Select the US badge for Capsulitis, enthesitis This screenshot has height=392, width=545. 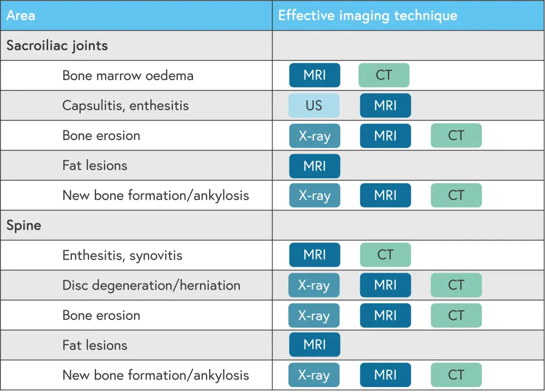tap(314, 105)
